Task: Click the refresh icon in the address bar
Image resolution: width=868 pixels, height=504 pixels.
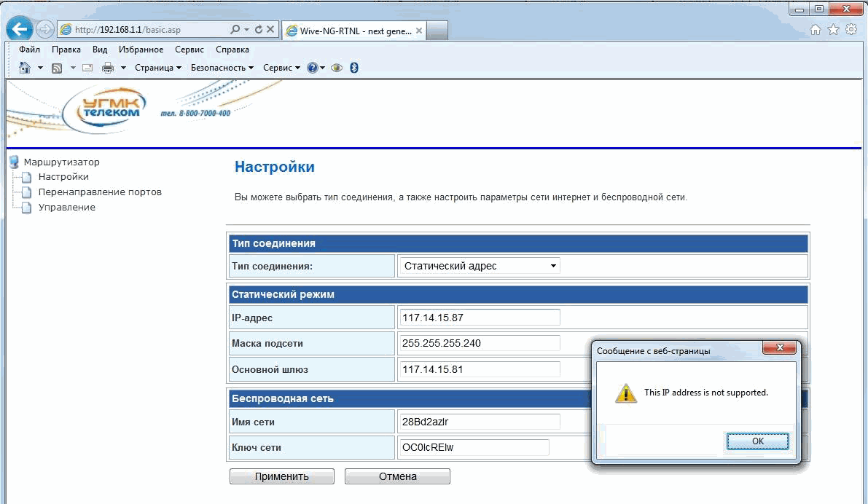Action: click(258, 30)
